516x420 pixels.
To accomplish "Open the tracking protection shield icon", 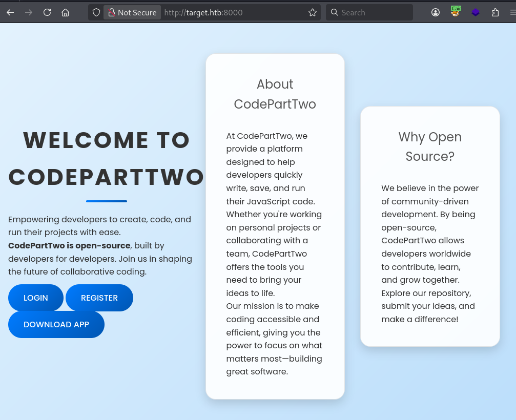I will pos(96,12).
